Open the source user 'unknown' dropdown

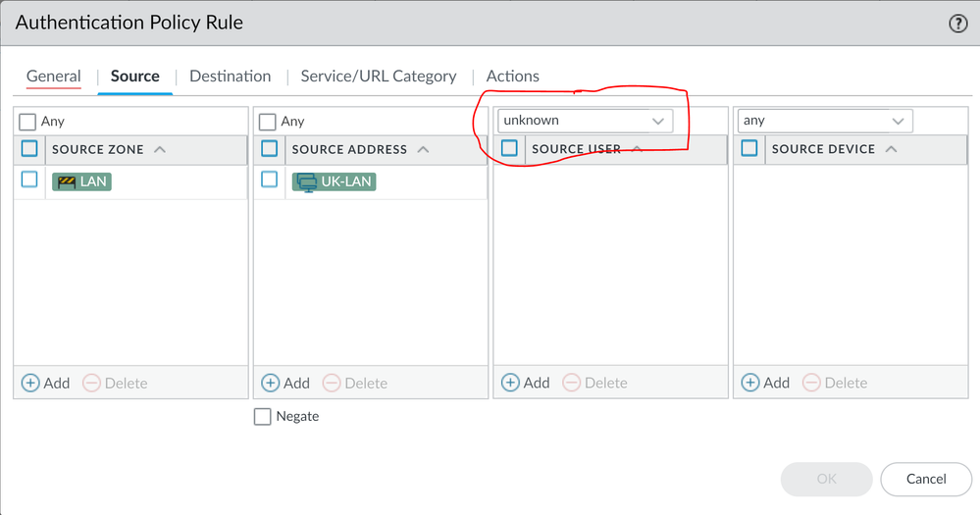(x=658, y=121)
